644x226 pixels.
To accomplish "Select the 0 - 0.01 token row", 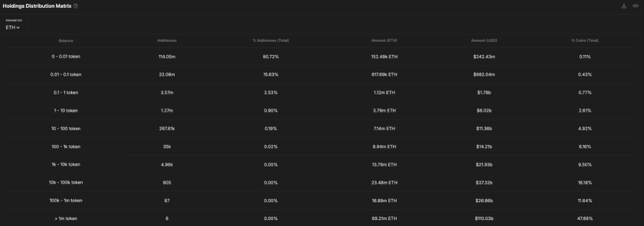I will click(320, 57).
